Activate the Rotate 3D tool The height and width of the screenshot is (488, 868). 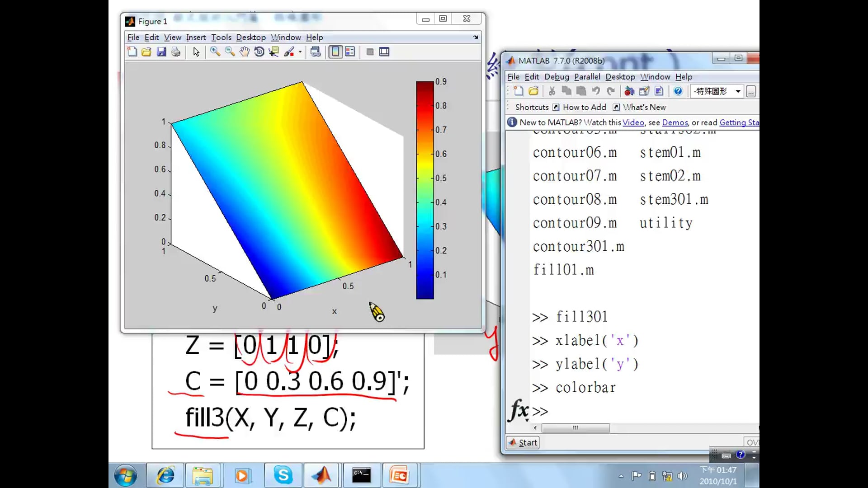259,52
